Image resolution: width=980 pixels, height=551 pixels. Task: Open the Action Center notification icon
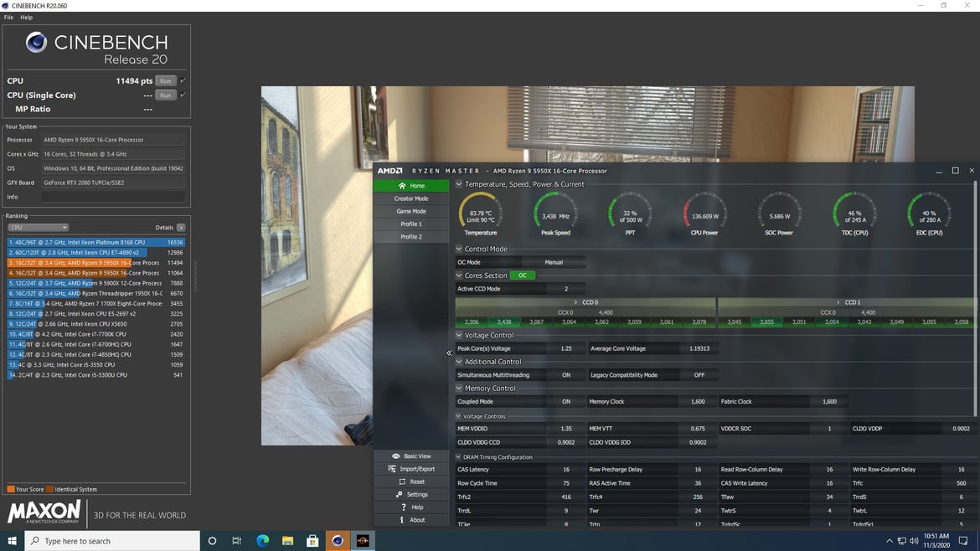(964, 541)
